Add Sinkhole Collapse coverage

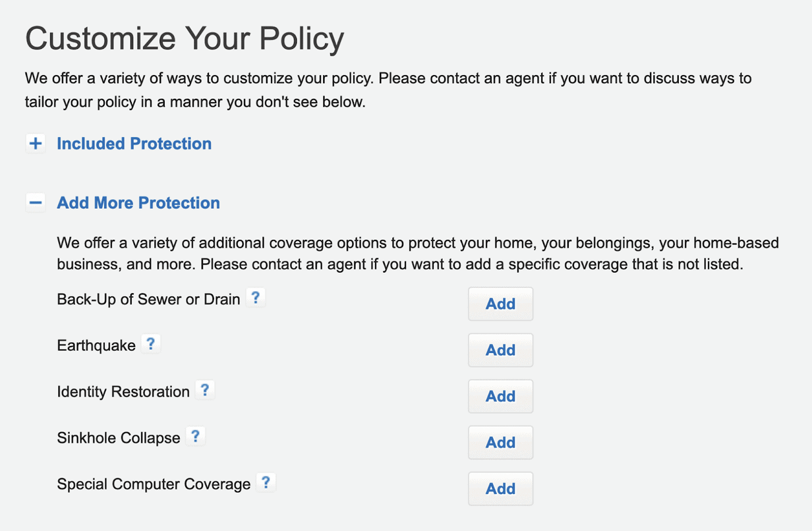pyautogui.click(x=500, y=442)
